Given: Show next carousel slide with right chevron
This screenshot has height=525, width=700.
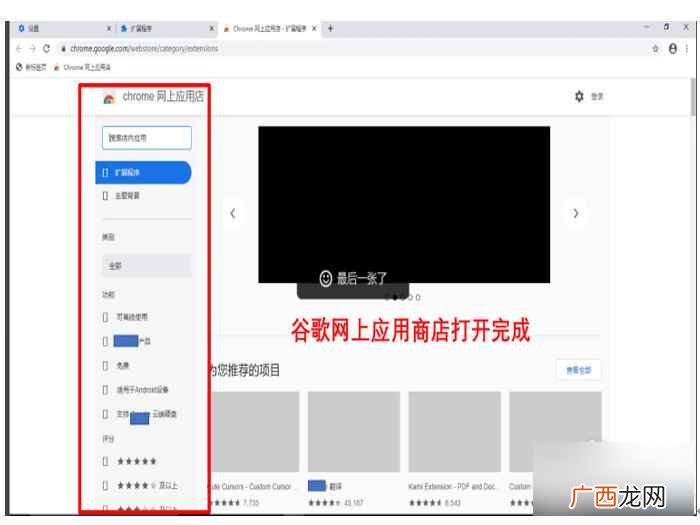Looking at the screenshot, I should point(576,213).
